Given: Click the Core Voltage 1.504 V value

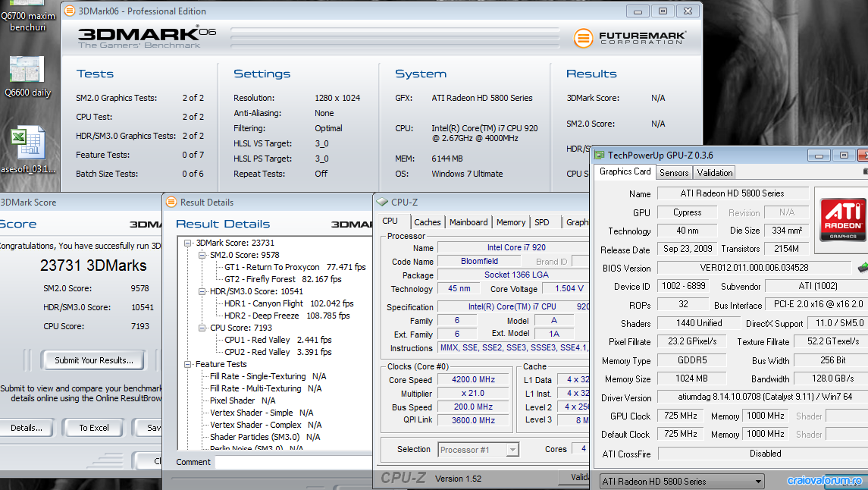Looking at the screenshot, I should 565,288.
